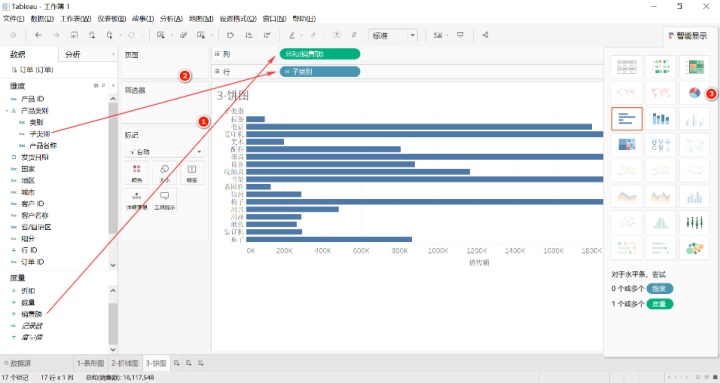Viewport: 720px width, 383px height.
Task: Select the pie chart in Show Me
Action: coord(694,93)
